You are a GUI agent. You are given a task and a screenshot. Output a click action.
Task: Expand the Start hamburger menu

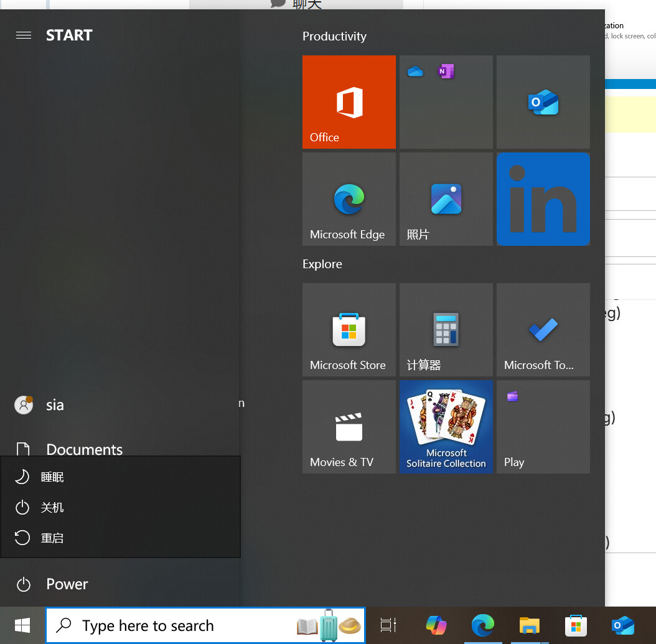(x=24, y=35)
